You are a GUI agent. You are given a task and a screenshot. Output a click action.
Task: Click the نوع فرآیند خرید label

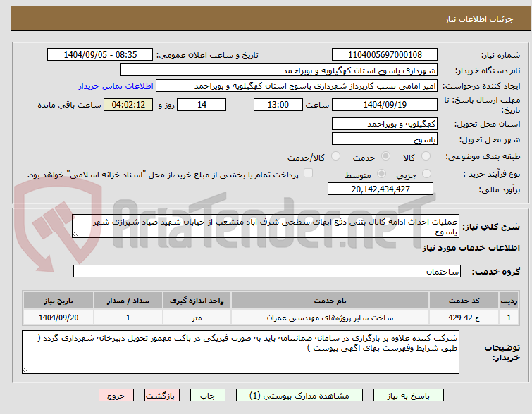click(492, 175)
